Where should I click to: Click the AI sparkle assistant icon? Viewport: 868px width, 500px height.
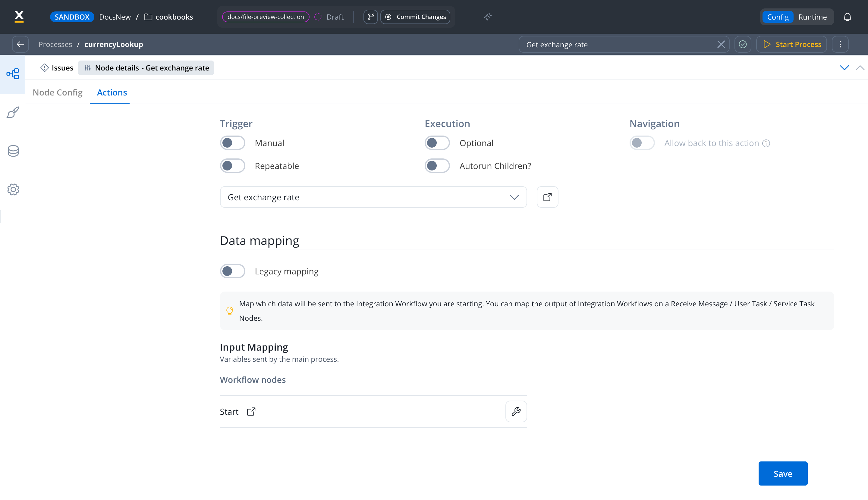coord(488,17)
